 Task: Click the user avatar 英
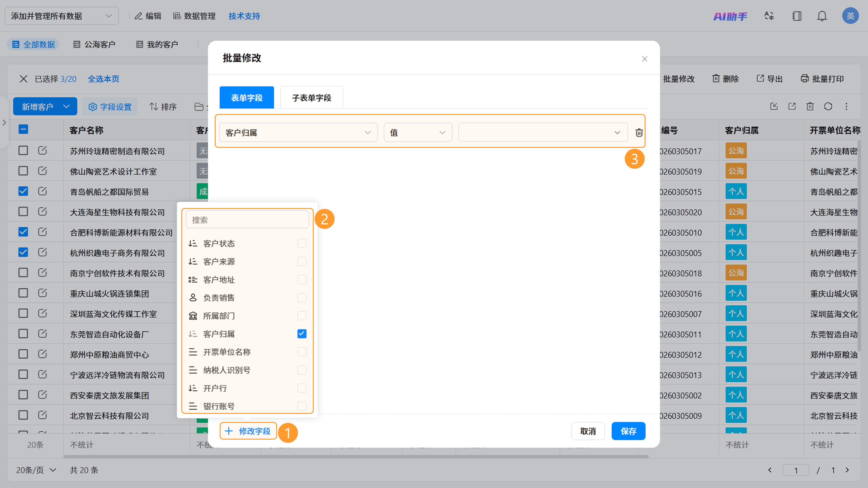[x=850, y=16]
